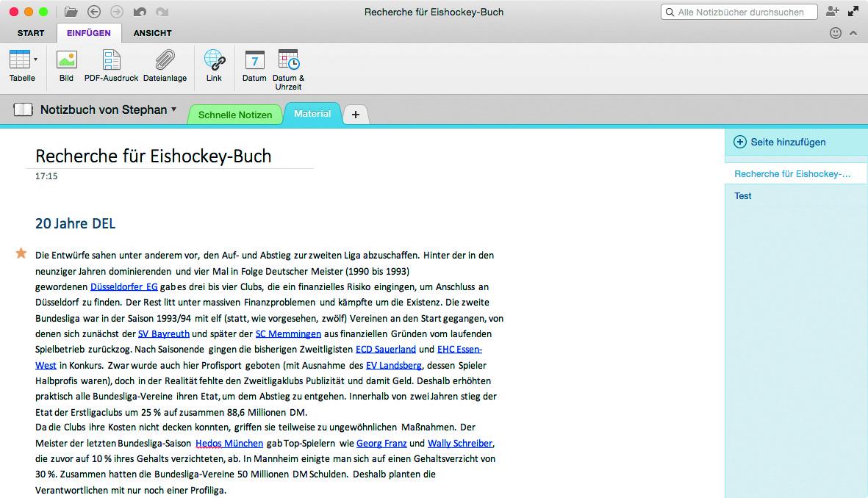Insert today's date with Datum
This screenshot has width=868, height=498.
(254, 66)
